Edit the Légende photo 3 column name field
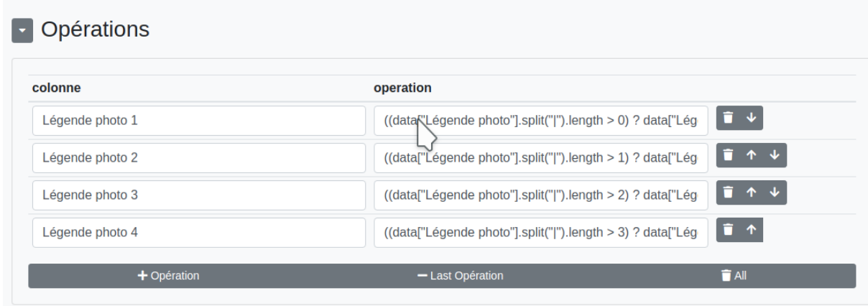The width and height of the screenshot is (868, 306). coord(198,195)
